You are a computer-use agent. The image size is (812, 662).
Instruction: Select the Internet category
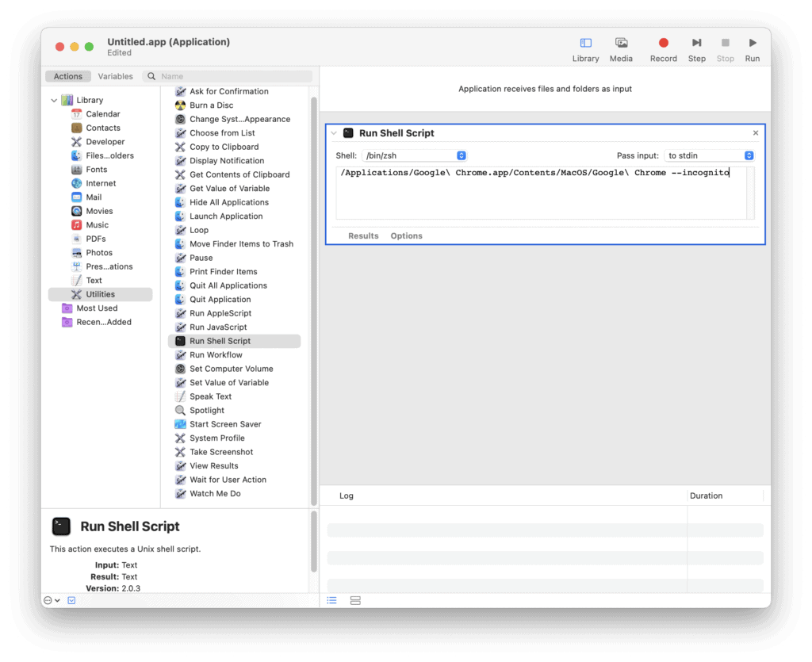click(101, 183)
